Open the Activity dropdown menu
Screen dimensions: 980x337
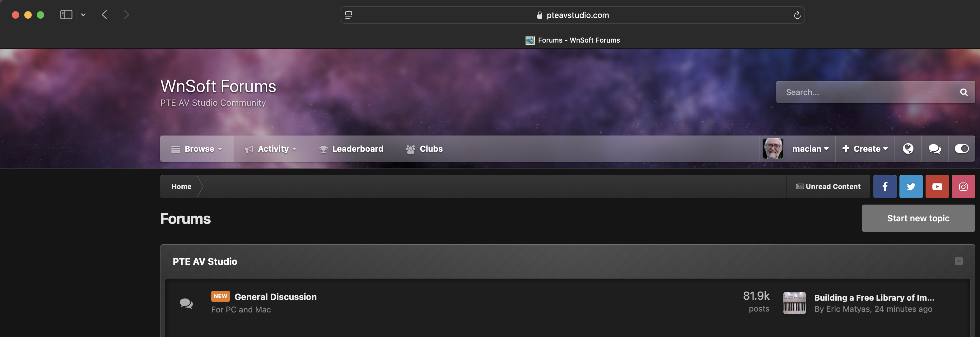pyautogui.click(x=270, y=149)
